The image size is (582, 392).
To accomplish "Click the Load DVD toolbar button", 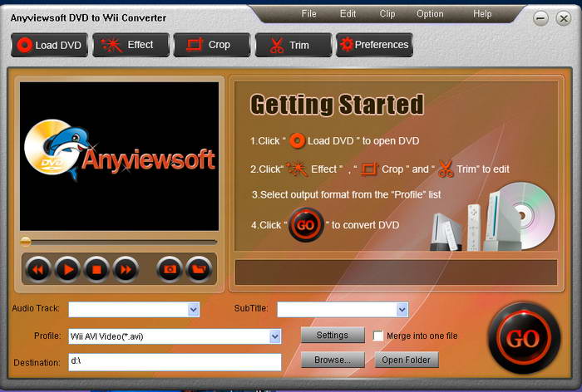I will 49,45.
